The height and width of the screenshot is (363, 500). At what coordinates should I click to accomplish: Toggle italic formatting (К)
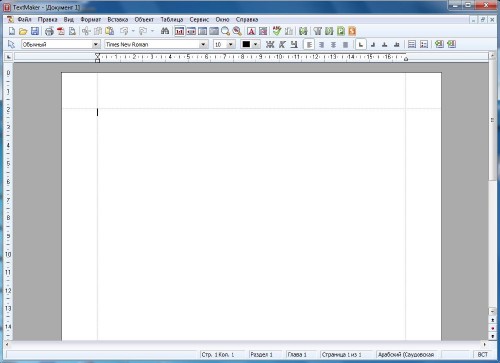(x=282, y=44)
